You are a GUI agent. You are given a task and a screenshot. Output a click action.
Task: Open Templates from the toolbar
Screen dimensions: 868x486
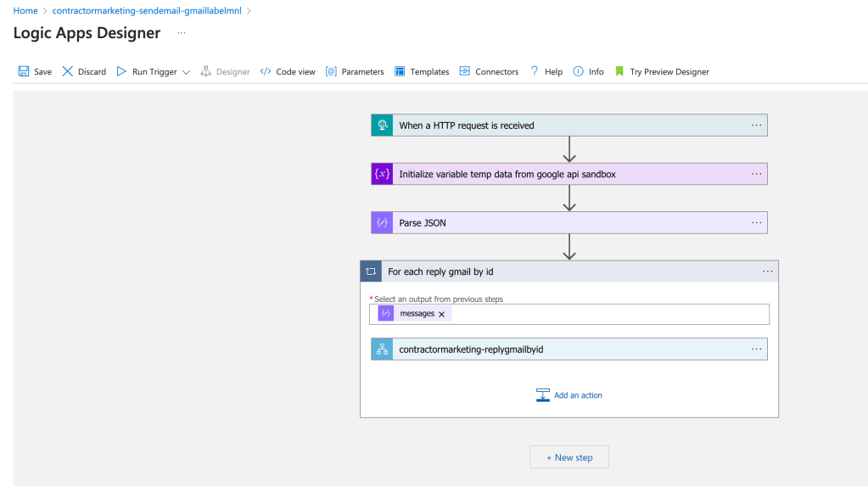pos(429,72)
